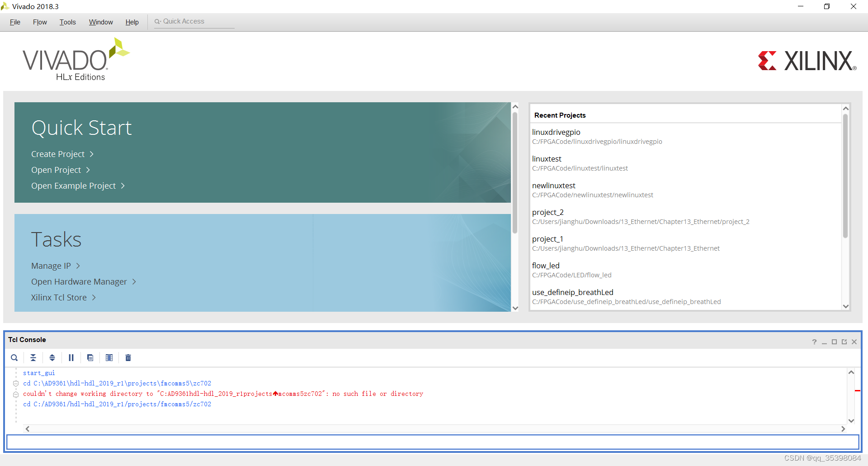Open the Tools menu
Viewport: 868px width, 466px height.
[x=68, y=22]
